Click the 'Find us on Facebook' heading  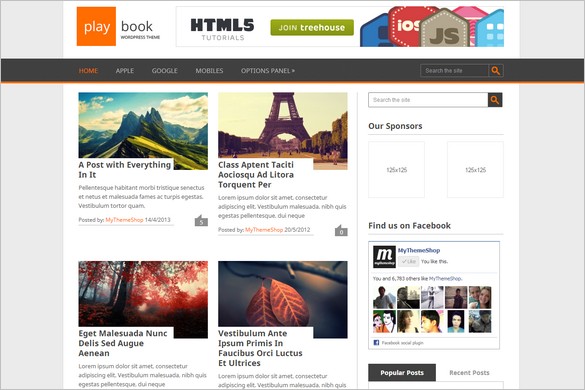pos(409,226)
